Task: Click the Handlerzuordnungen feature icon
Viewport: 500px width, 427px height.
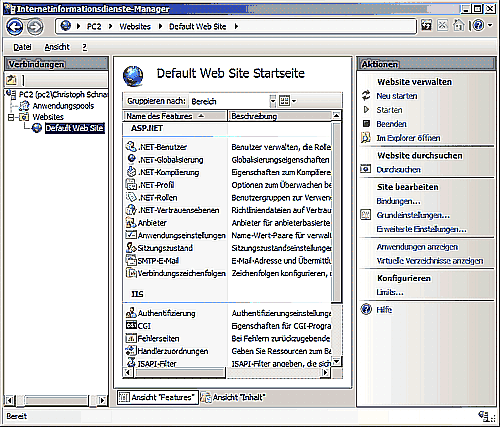Action: tap(131, 351)
